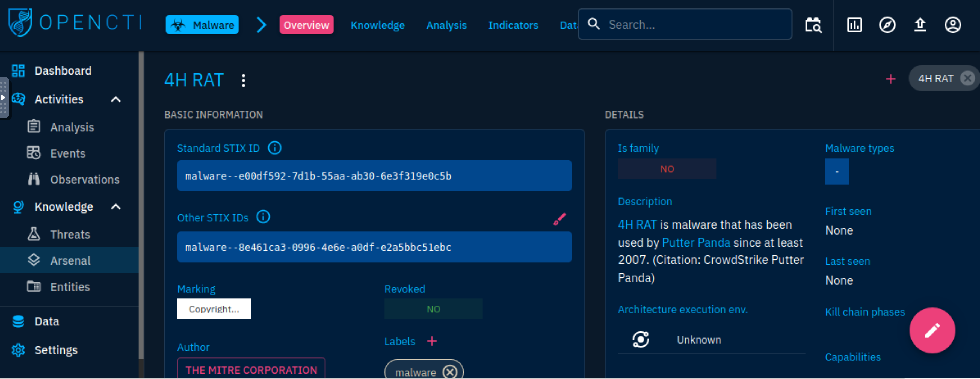This screenshot has height=379, width=980.
Task: Click the OpenCTI logo
Action: [75, 23]
